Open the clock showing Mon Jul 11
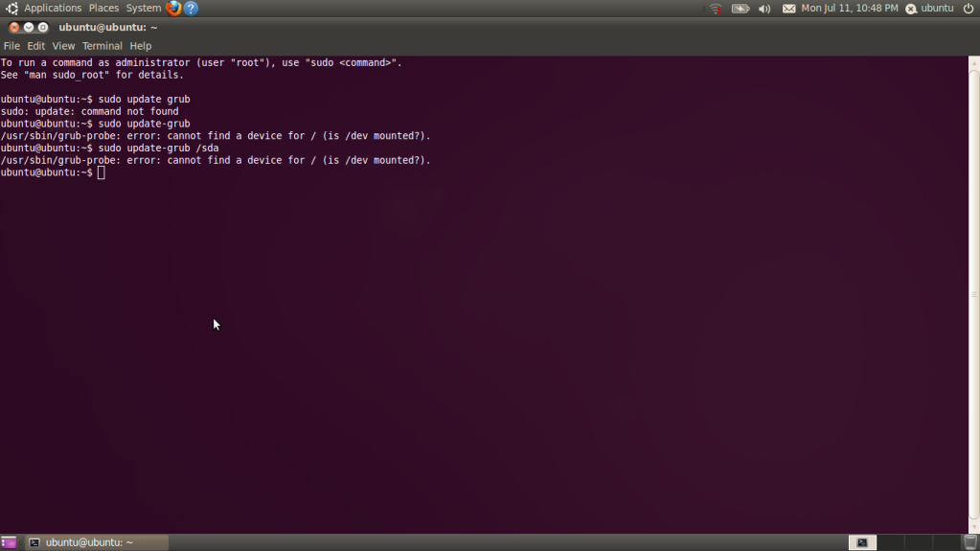This screenshot has width=980, height=551. pyautogui.click(x=850, y=8)
